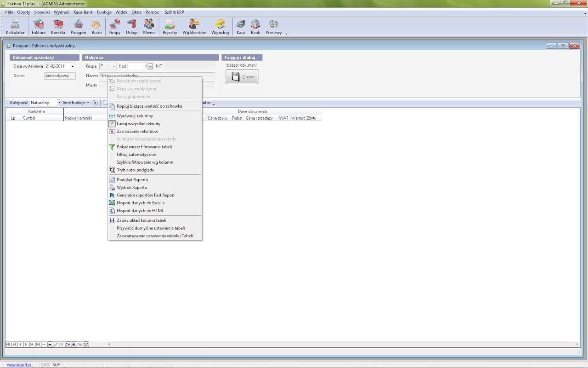
Task: Open the Usługi toolbar icon
Action: tap(132, 27)
